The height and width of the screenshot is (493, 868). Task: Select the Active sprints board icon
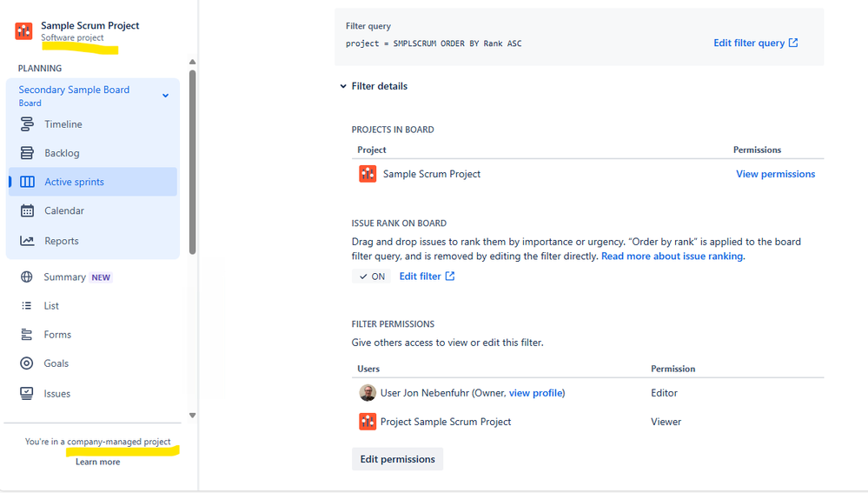27,182
